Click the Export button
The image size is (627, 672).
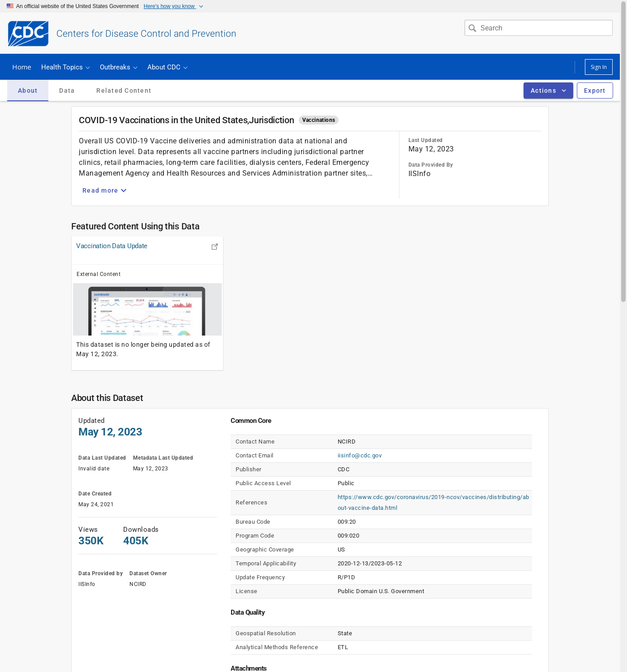(594, 90)
